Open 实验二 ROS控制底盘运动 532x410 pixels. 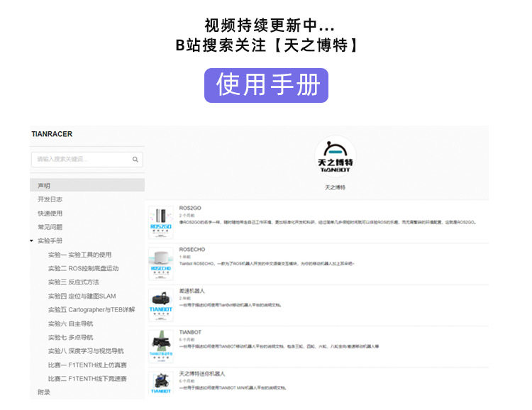coord(84,268)
